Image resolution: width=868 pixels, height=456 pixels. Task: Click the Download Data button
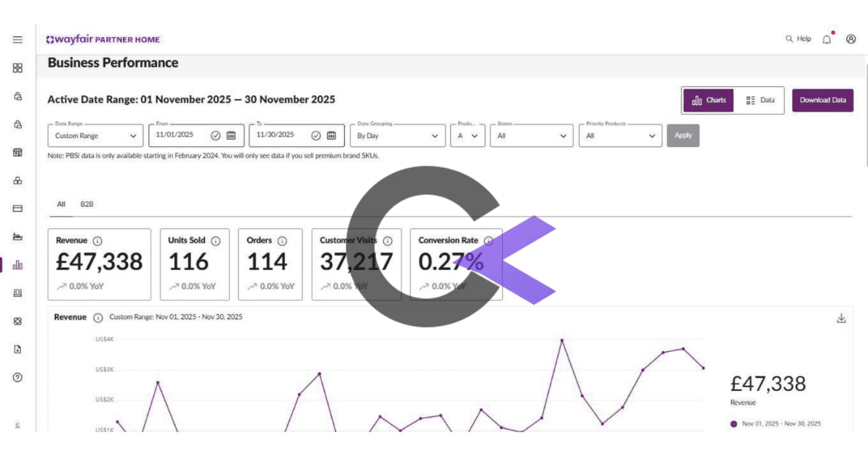[822, 100]
